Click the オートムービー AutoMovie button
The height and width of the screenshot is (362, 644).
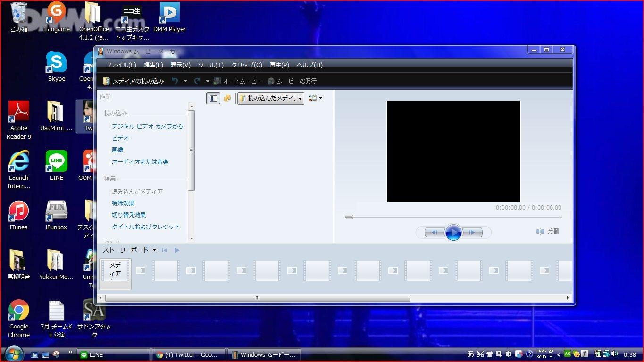pos(238,81)
